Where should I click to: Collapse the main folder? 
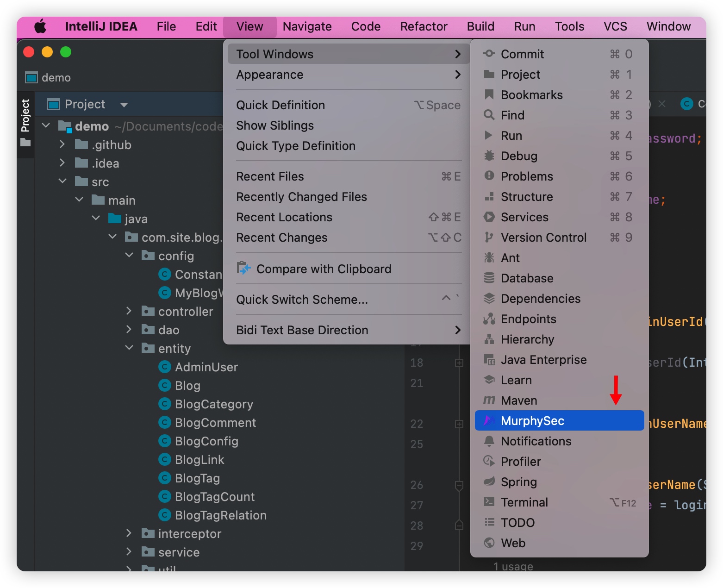(x=79, y=200)
